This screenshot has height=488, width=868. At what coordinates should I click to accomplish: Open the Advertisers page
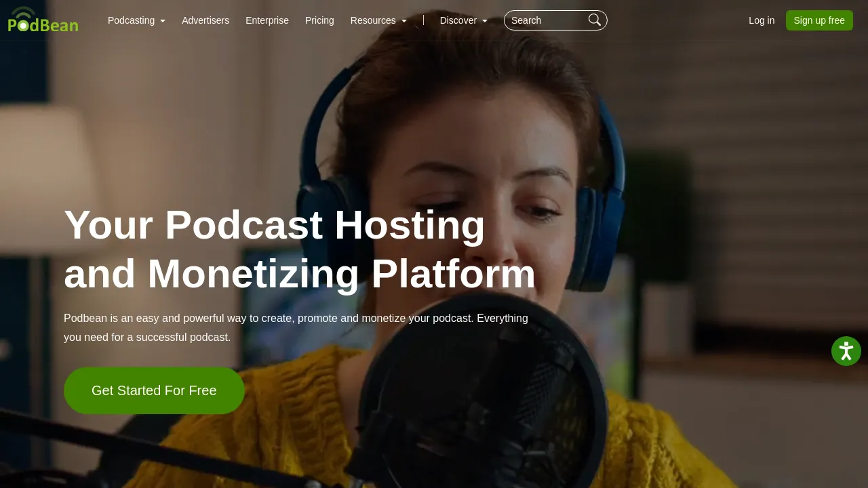pyautogui.click(x=205, y=20)
